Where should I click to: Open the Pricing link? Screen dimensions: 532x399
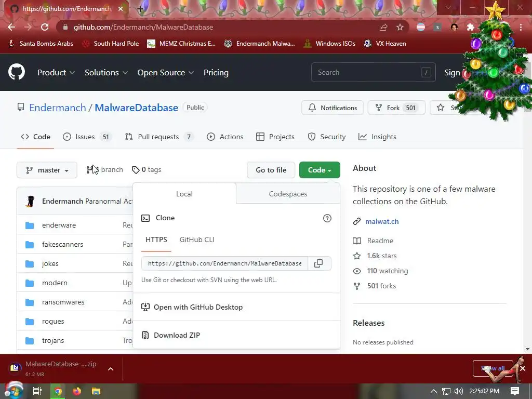(216, 73)
